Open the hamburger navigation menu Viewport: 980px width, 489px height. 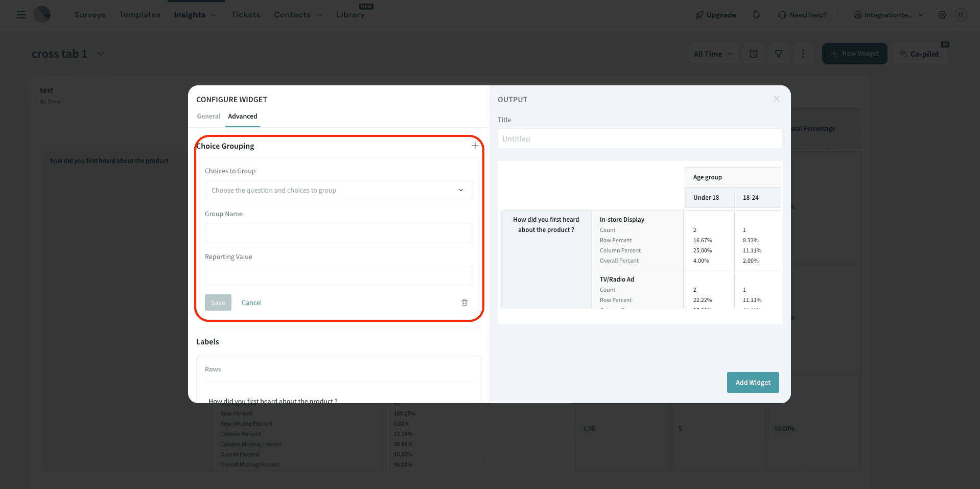tap(21, 15)
